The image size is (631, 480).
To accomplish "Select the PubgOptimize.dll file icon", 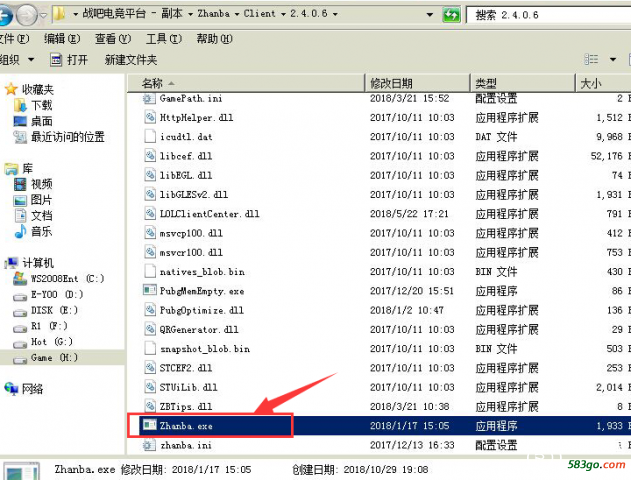I will point(150,310).
